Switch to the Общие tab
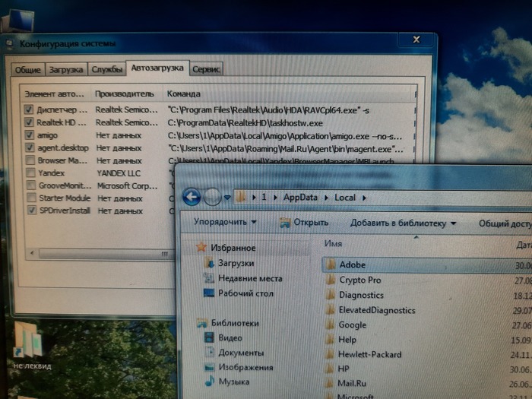Screen dimensions: 532x399 click(28, 70)
